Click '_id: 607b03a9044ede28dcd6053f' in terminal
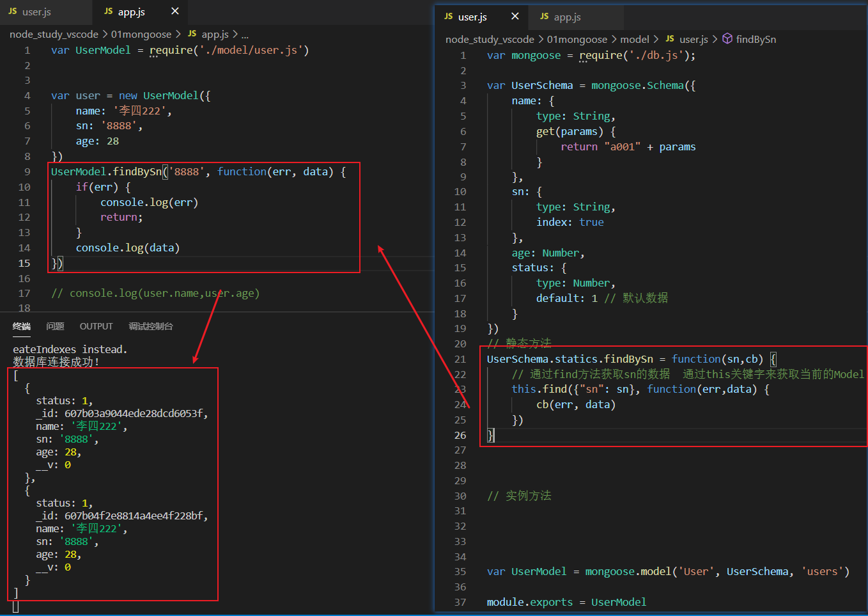868x616 pixels. click(x=122, y=413)
